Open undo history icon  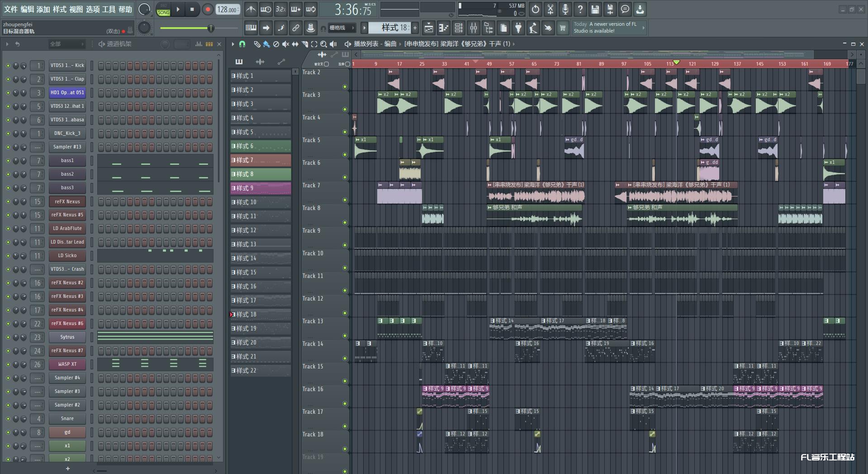536,9
